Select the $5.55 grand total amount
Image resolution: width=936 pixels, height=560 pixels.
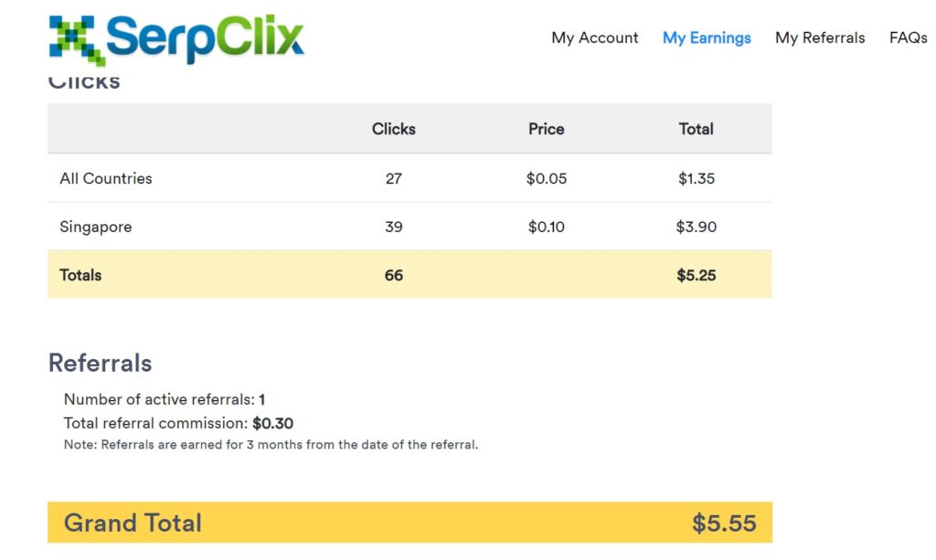tap(724, 523)
